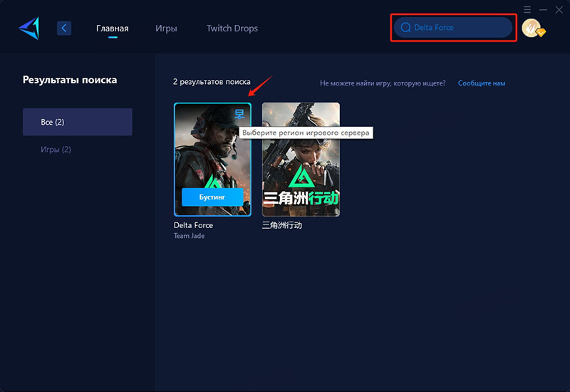Click the Delta Force game title
This screenshot has width=570, height=392.
[193, 225]
